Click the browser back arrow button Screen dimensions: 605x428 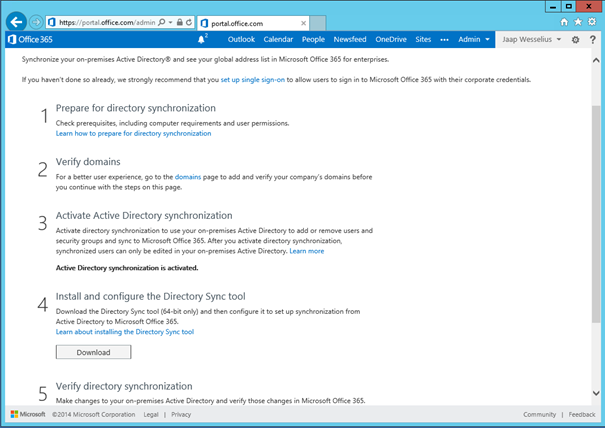coord(16,21)
